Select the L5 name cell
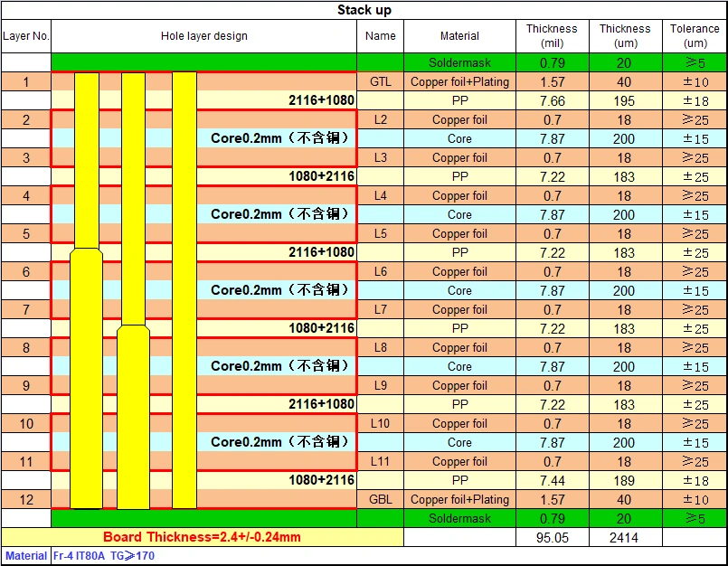 click(380, 233)
